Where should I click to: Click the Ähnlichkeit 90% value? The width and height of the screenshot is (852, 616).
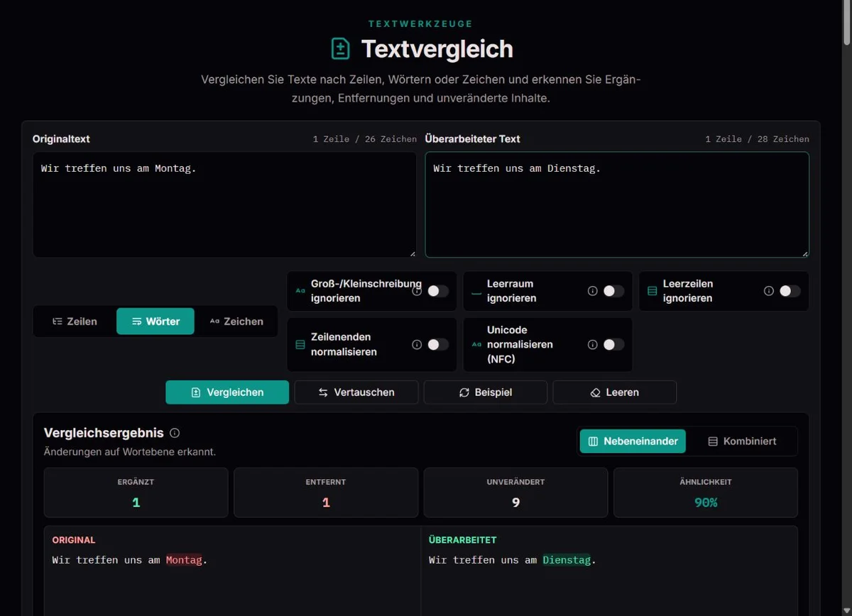pyautogui.click(x=706, y=502)
